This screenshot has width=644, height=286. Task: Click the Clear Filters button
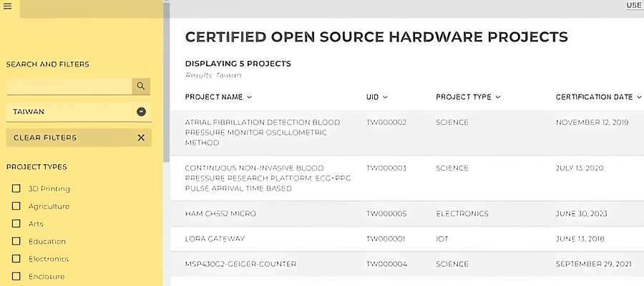(x=79, y=138)
